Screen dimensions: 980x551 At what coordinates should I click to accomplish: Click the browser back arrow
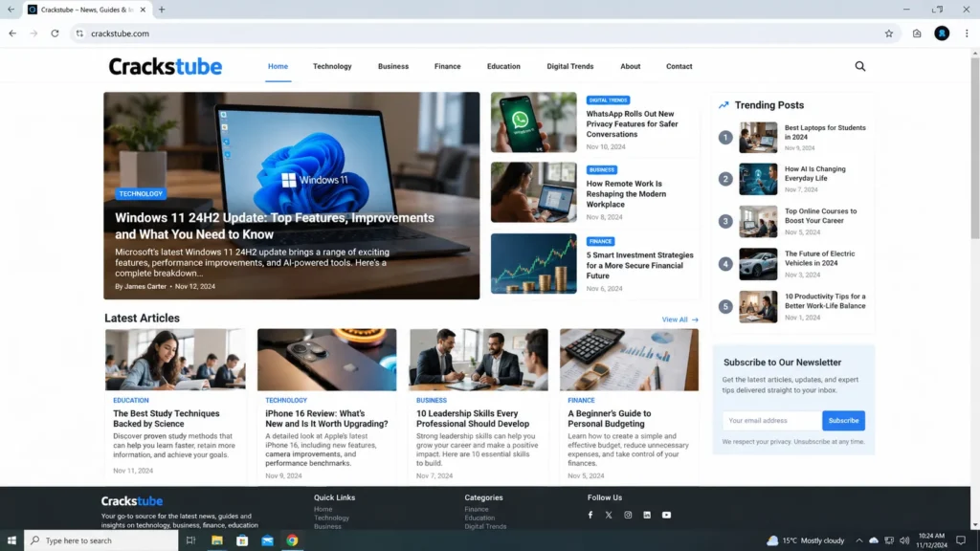click(12, 33)
